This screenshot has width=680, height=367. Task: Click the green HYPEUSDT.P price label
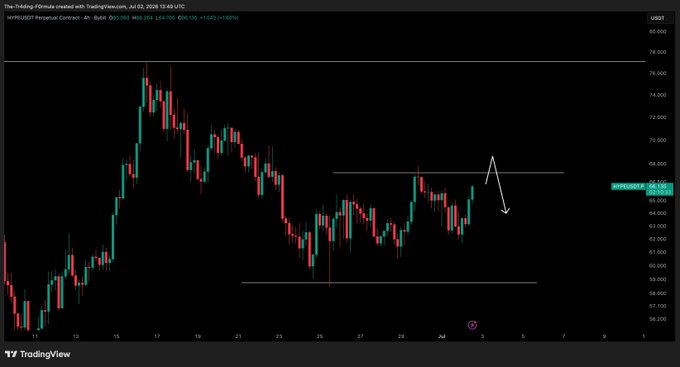click(628, 187)
